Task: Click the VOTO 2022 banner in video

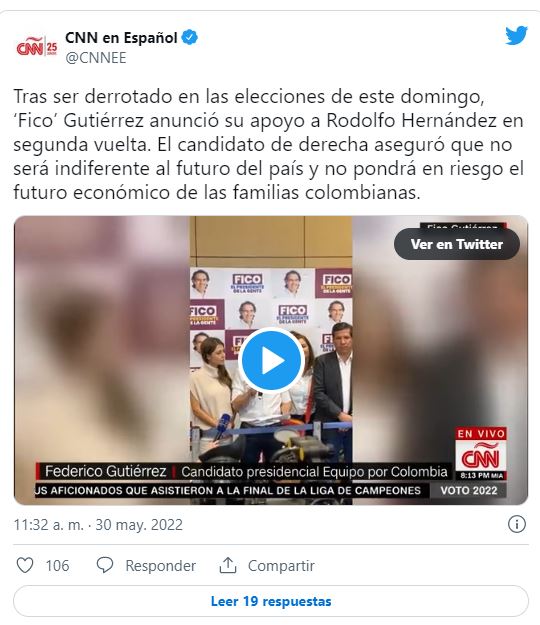Action: point(469,490)
